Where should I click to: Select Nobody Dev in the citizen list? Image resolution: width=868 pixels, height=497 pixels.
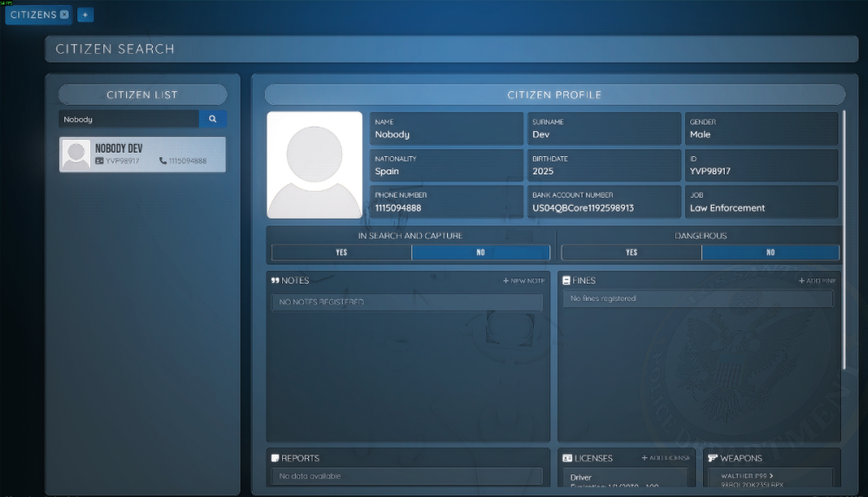(x=142, y=154)
